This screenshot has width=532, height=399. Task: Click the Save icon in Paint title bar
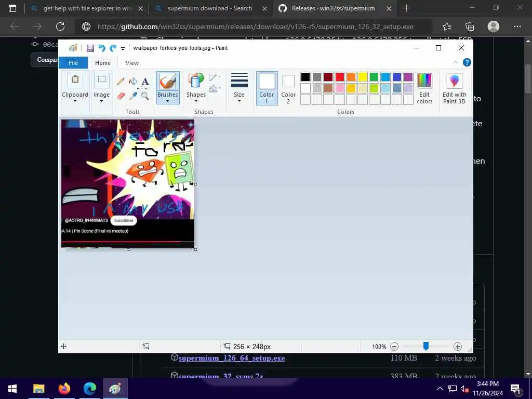(x=90, y=48)
